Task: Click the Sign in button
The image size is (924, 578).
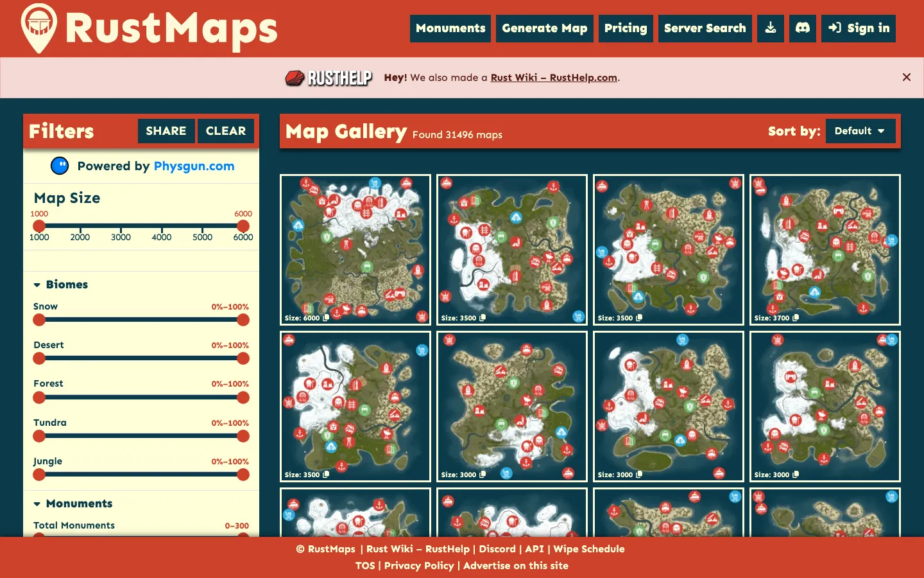Action: click(859, 28)
